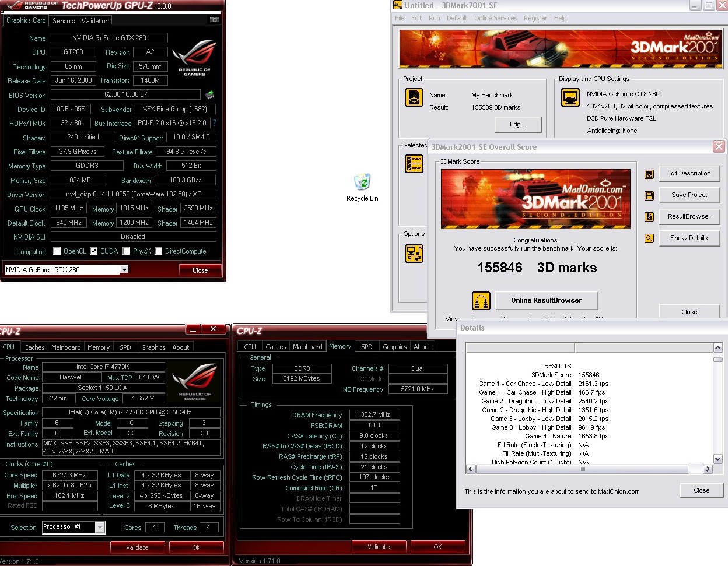Click the BIOS save chip icon
This screenshot has width=728, height=566.
click(x=209, y=94)
